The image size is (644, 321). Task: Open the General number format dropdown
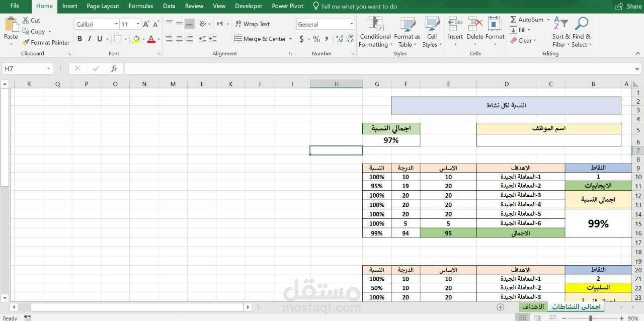pyautogui.click(x=352, y=24)
